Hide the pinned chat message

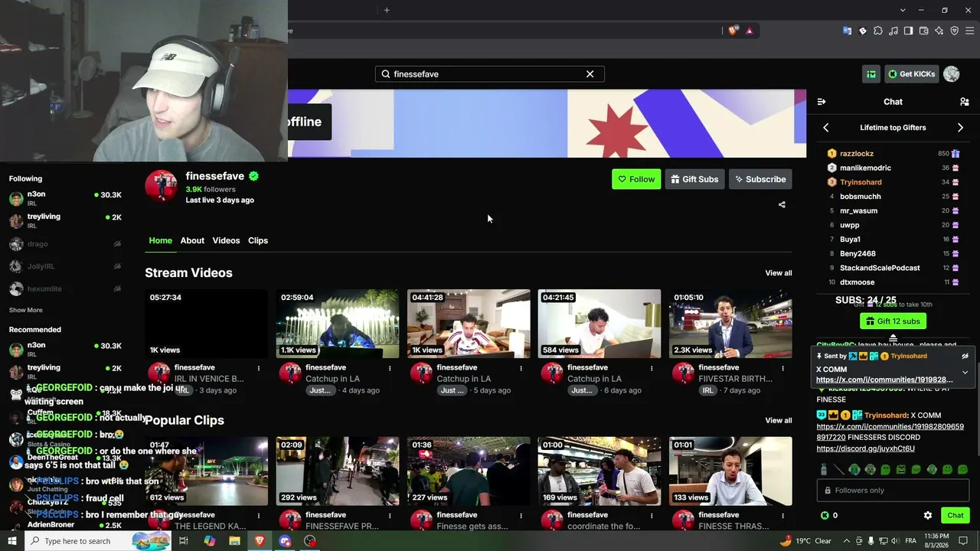point(965,356)
